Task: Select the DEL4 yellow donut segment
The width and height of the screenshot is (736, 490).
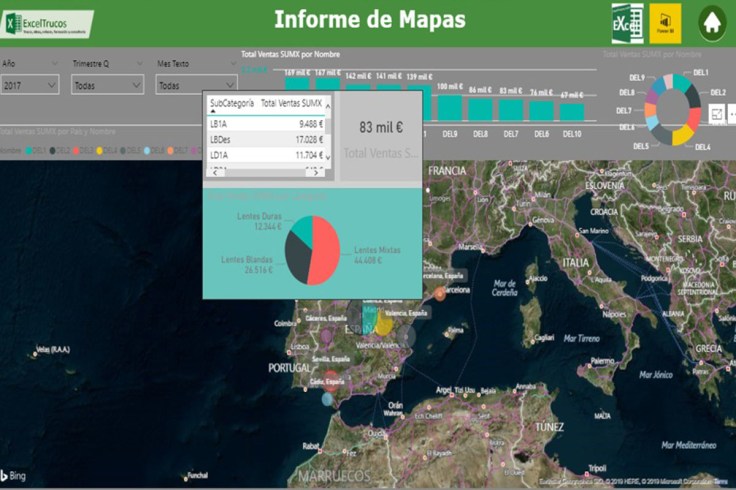Action: (682, 135)
